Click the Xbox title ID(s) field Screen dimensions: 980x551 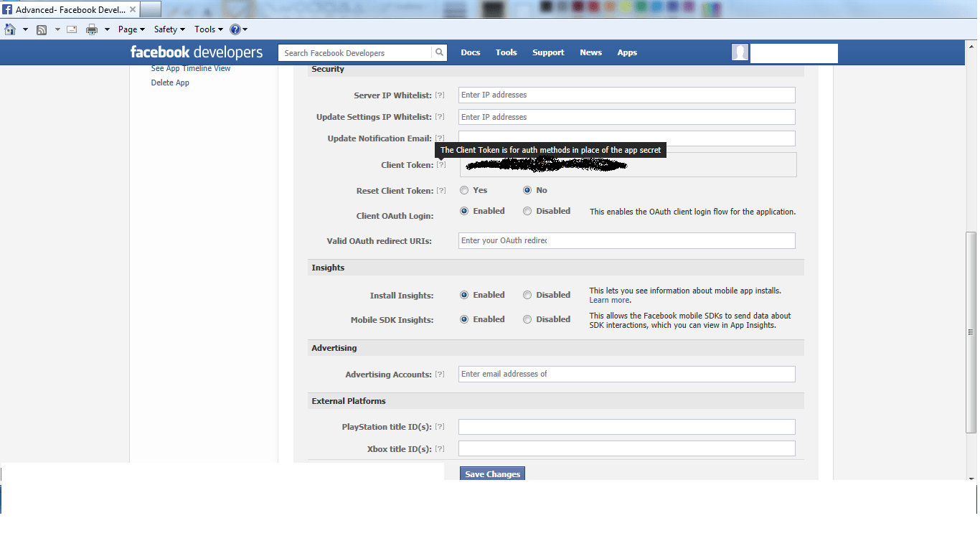coord(627,448)
